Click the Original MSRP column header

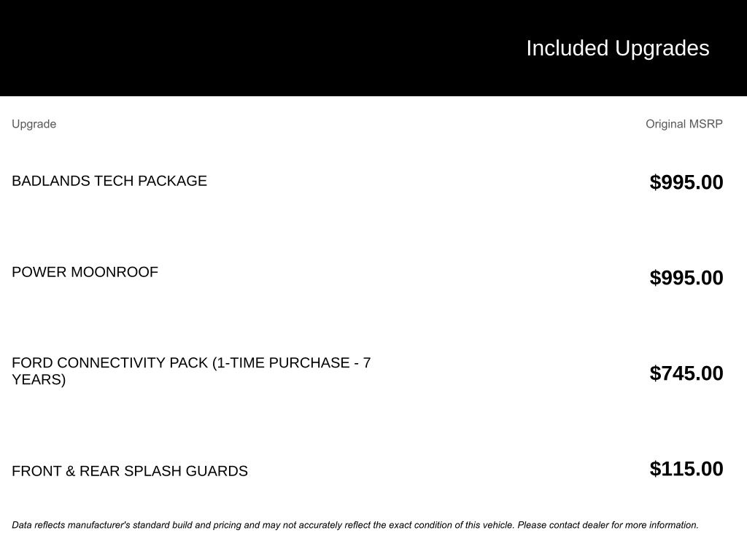[684, 124]
